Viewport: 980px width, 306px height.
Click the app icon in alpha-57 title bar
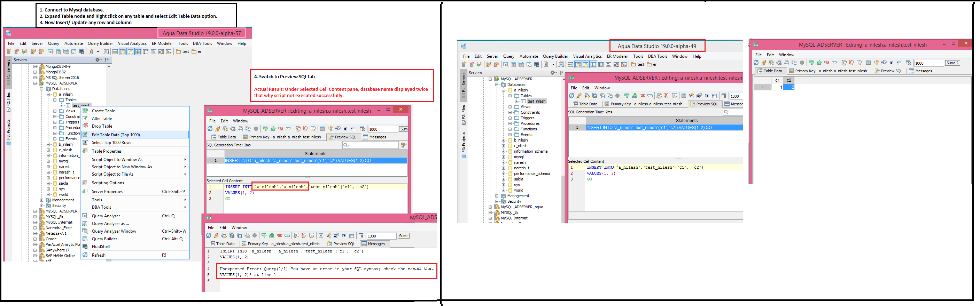coord(8,33)
